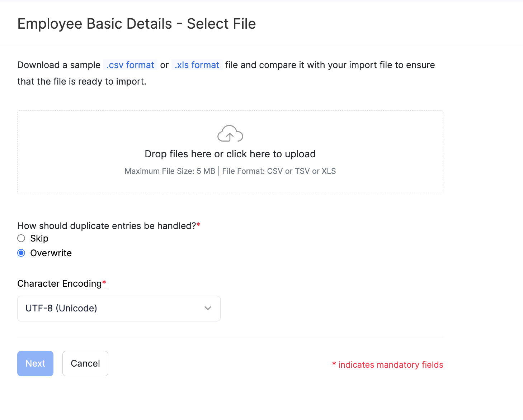Download the sample .csv format file
This screenshot has height=420, width=523.
pyautogui.click(x=130, y=65)
